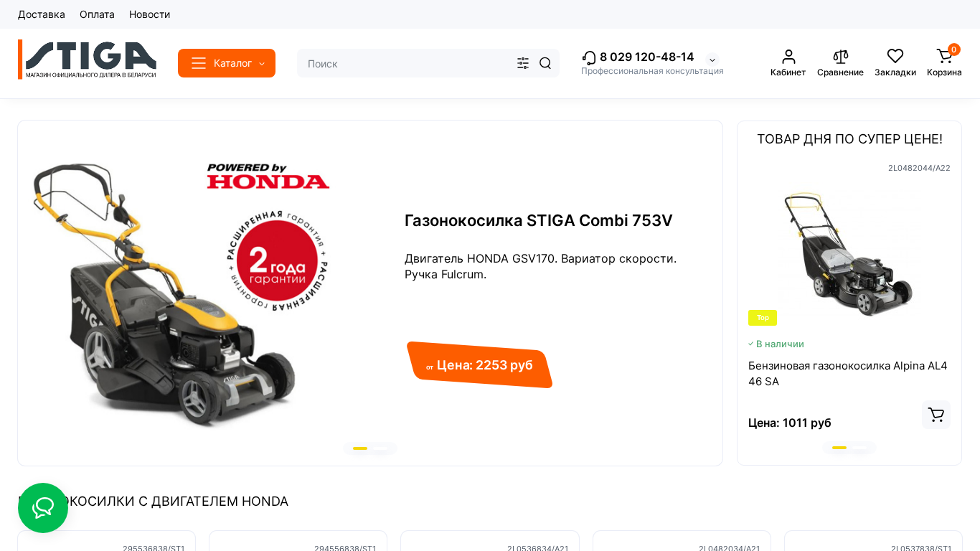The image size is (980, 551).
Task: Open the Доставка menu link
Action: coord(42,14)
